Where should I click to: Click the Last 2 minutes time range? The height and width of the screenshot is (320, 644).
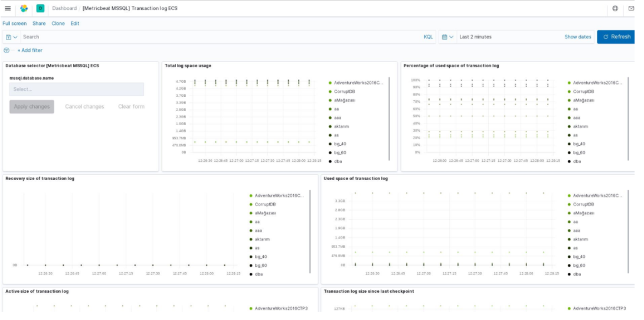point(475,37)
